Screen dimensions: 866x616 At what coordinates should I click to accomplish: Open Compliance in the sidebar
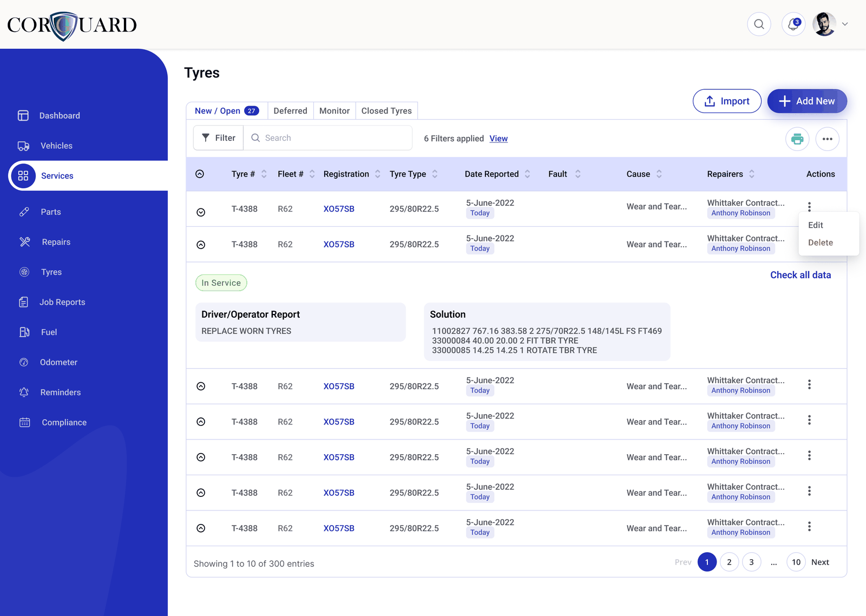(64, 422)
